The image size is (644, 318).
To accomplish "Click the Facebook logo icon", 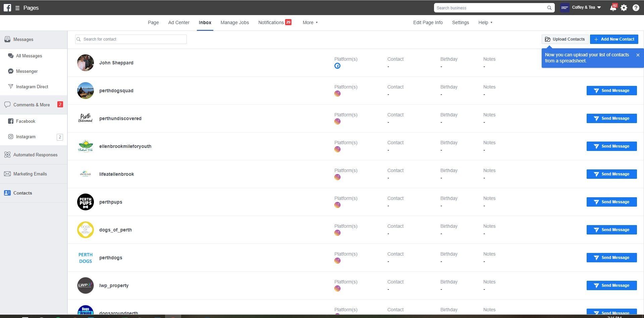I will [x=7, y=8].
